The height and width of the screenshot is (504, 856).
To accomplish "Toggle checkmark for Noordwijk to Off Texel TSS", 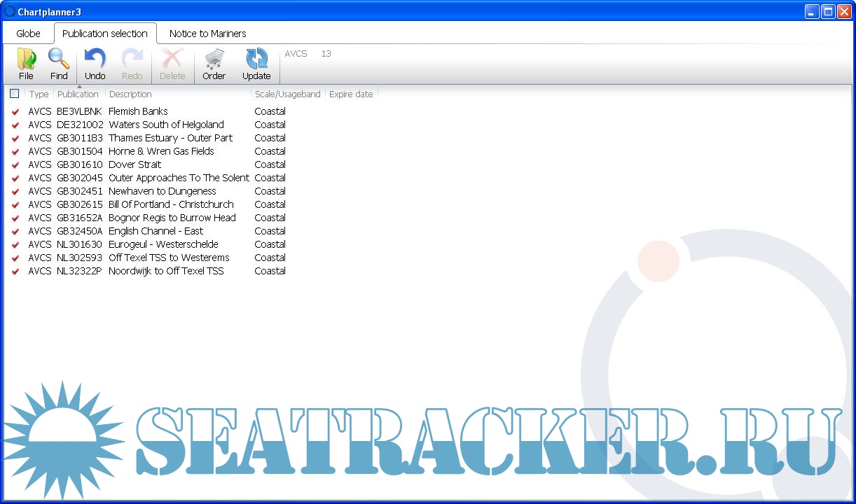I will point(15,272).
